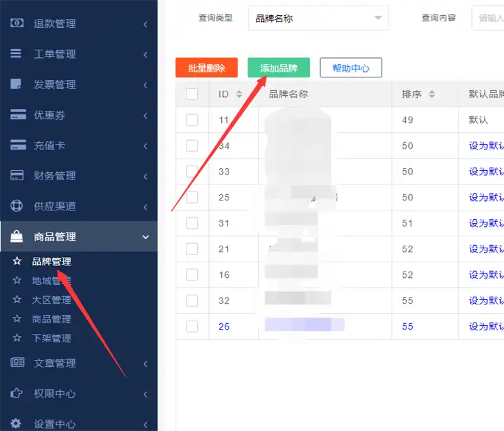
Task: Open 权限中心 sidebar menu
Action: (79, 393)
